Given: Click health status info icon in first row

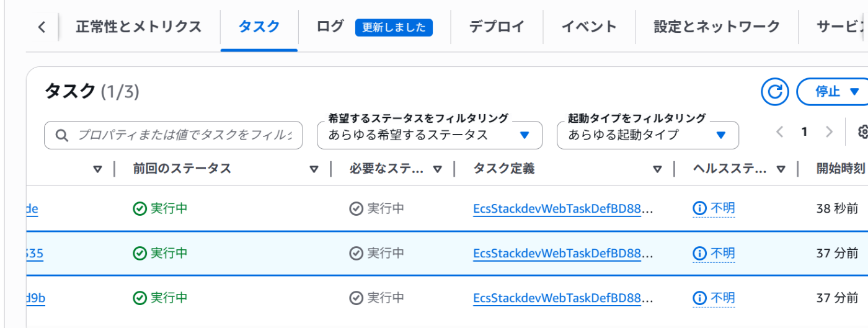Looking at the screenshot, I should click(x=699, y=208).
